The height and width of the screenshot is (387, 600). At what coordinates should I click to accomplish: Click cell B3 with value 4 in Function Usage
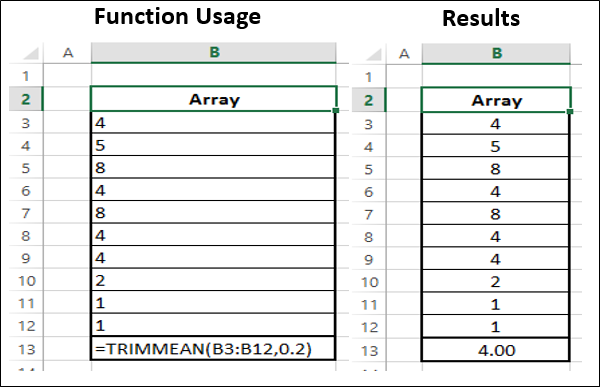[x=213, y=122]
